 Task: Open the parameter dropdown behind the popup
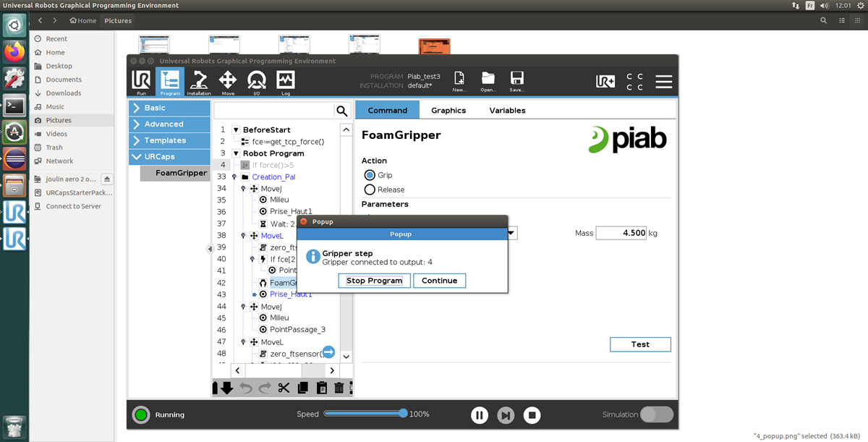click(512, 233)
